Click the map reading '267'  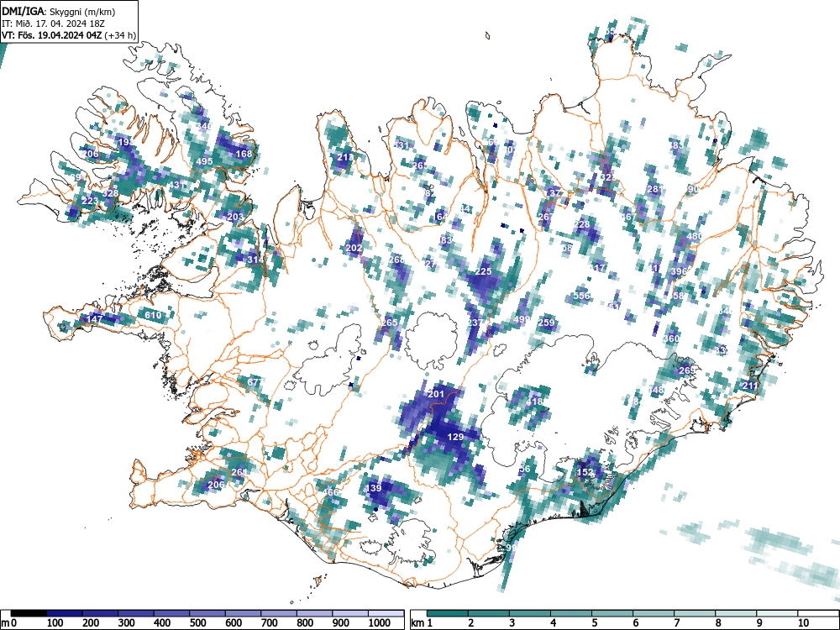pos(546,217)
